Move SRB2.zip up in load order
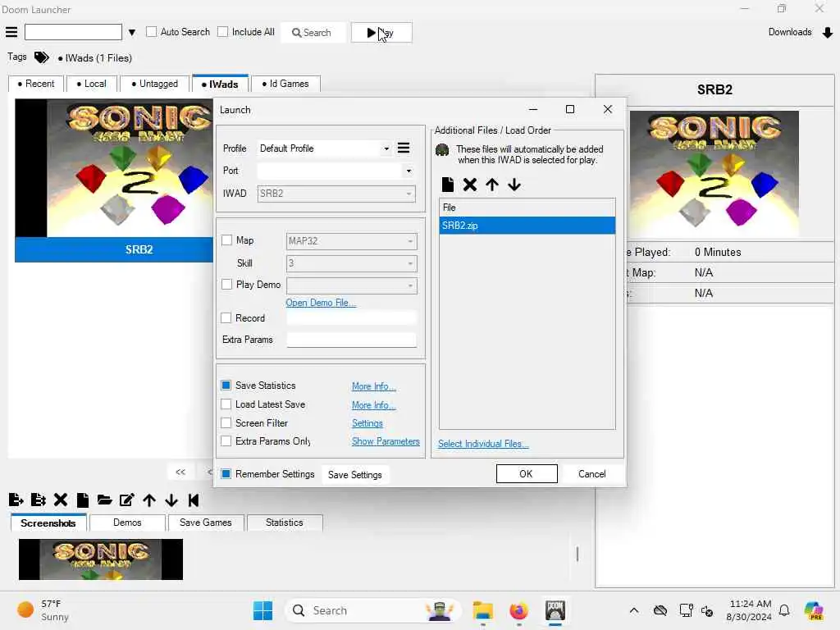Viewport: 840px width, 630px height. click(x=492, y=185)
